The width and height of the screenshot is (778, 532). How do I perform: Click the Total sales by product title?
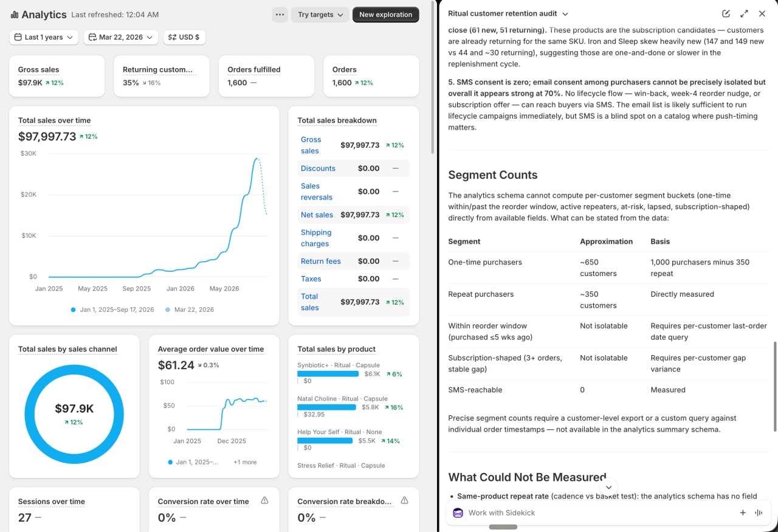(337, 349)
